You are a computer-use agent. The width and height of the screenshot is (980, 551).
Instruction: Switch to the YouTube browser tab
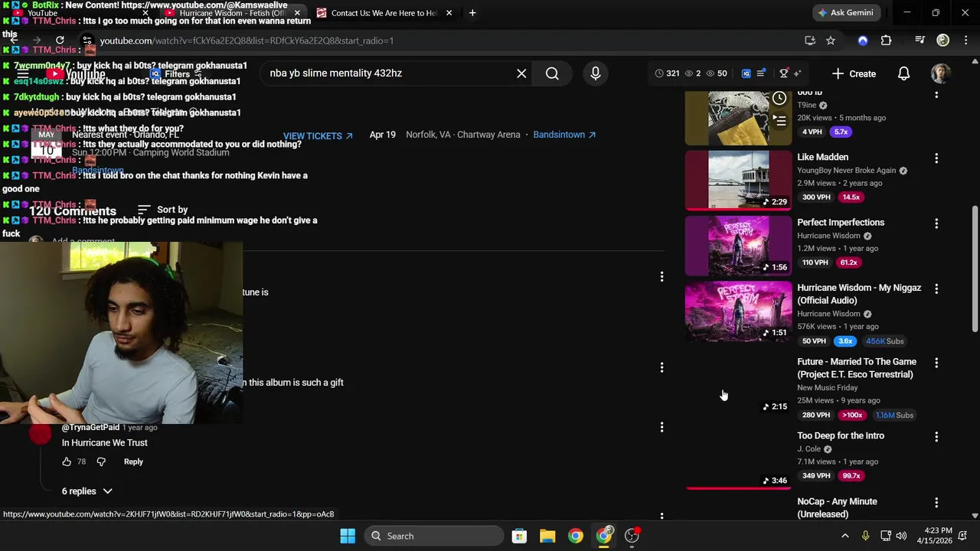point(77,13)
